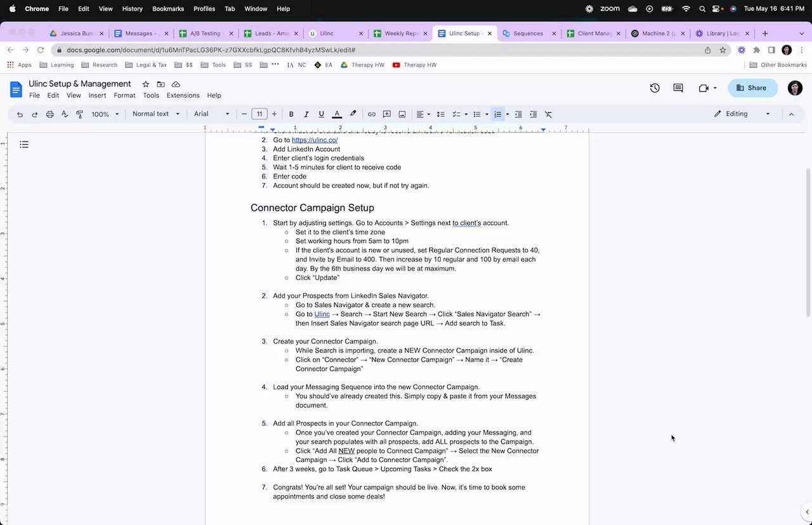The image size is (812, 525).
Task: Decrease font size with minus button
Action: coord(244,114)
